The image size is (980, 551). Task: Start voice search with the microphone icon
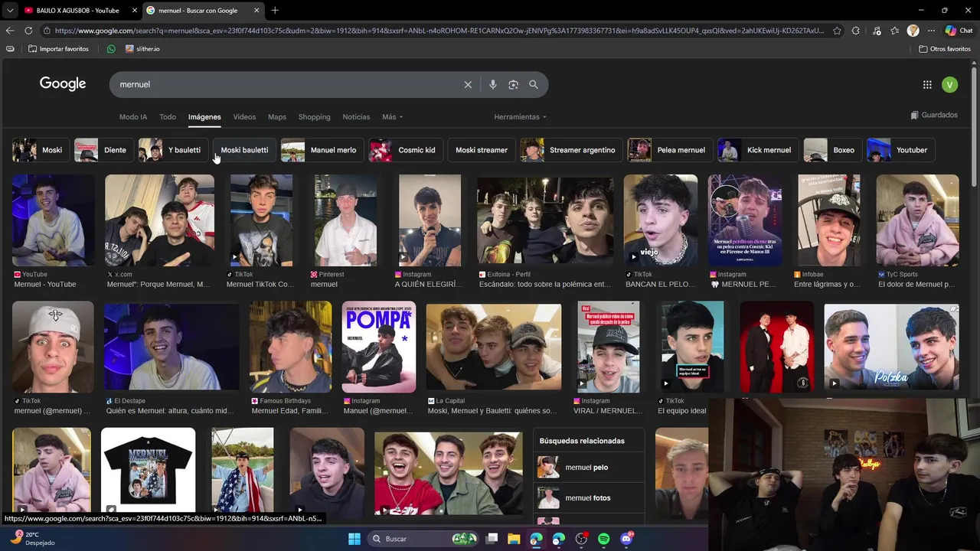(493, 85)
